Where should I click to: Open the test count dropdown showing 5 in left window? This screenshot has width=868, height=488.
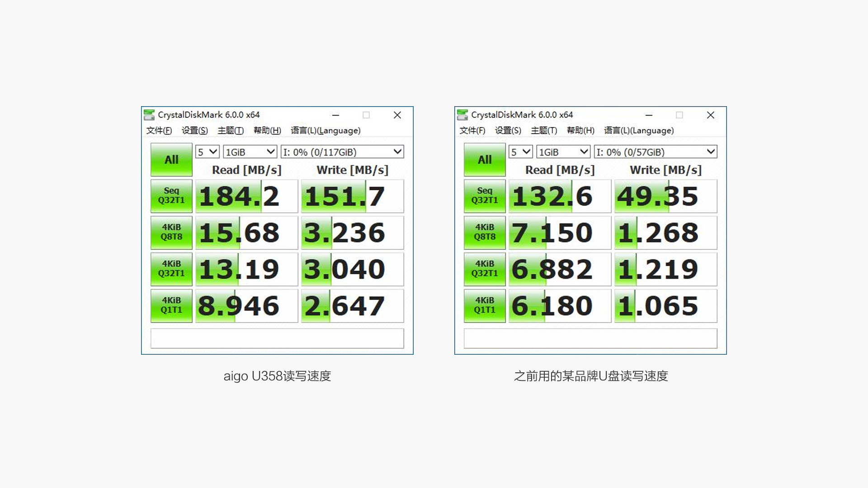(207, 151)
